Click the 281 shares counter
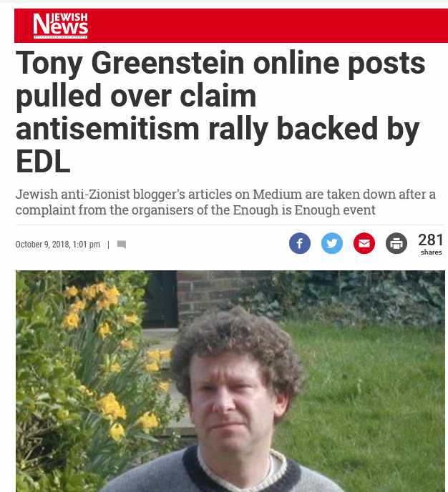 (431, 244)
